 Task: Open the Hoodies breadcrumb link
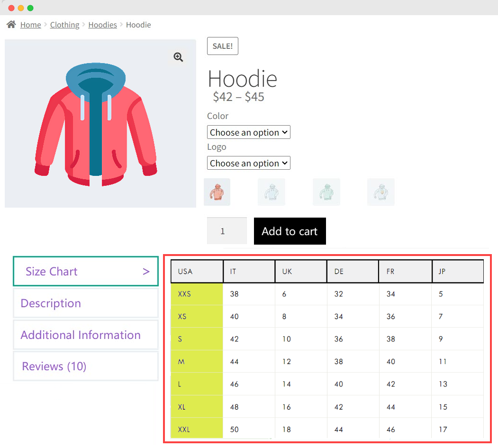tap(102, 24)
